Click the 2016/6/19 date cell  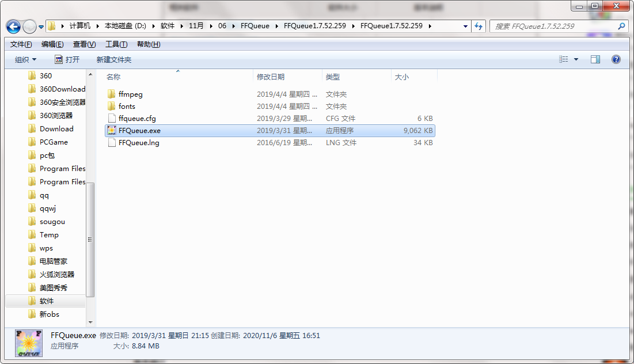(284, 143)
